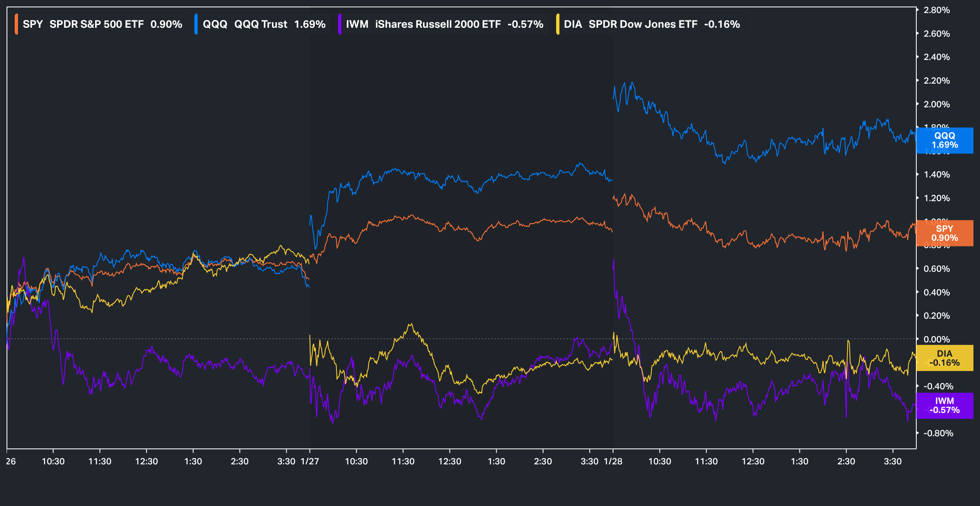The height and width of the screenshot is (506, 980).
Task: Click the yellow DIA -0.16% price tag
Action: tap(944, 358)
